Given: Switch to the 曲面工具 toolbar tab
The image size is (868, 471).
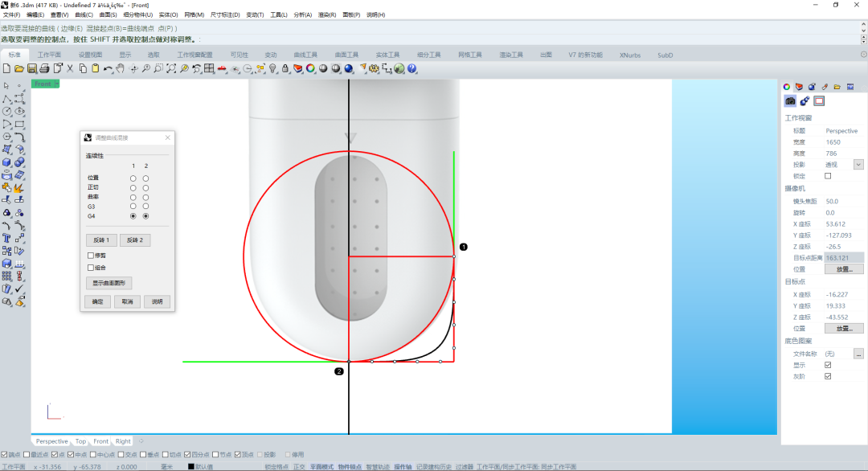Looking at the screenshot, I should coord(346,55).
